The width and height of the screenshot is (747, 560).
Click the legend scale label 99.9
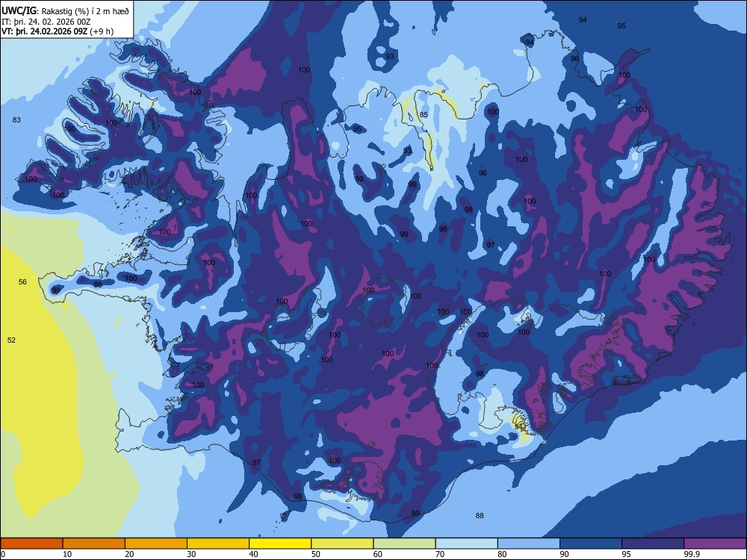point(691,554)
